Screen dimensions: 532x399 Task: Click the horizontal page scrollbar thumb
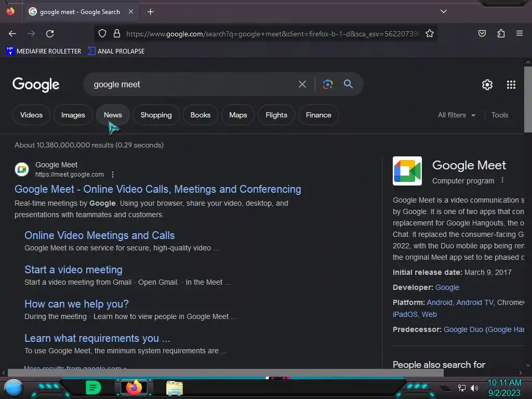tap(225, 373)
